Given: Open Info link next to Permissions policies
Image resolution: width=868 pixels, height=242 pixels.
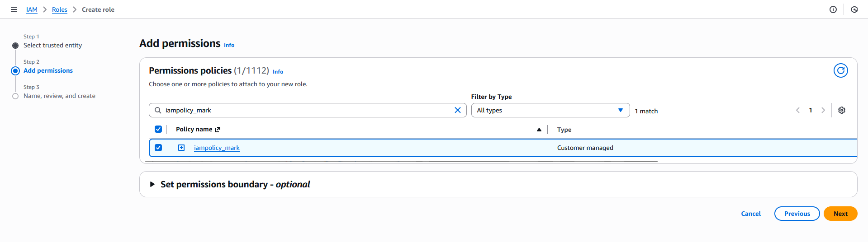Looking at the screenshot, I should pyautogui.click(x=278, y=72).
